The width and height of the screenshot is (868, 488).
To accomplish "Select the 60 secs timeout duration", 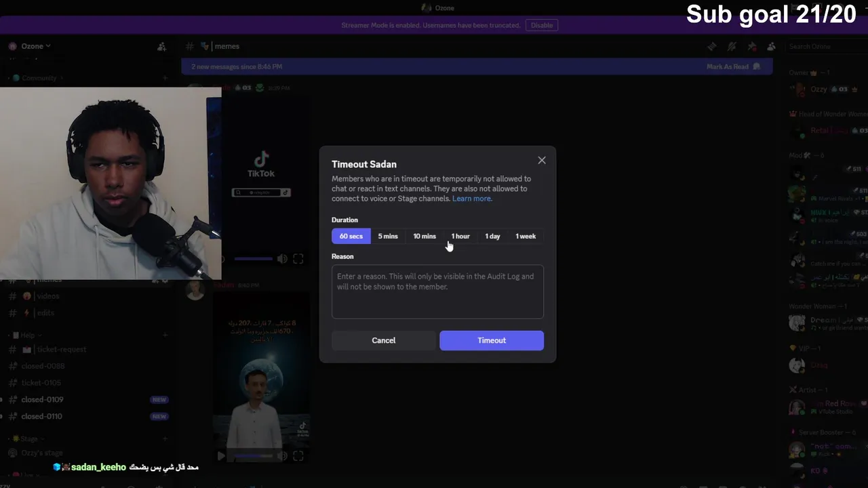I will tap(351, 236).
